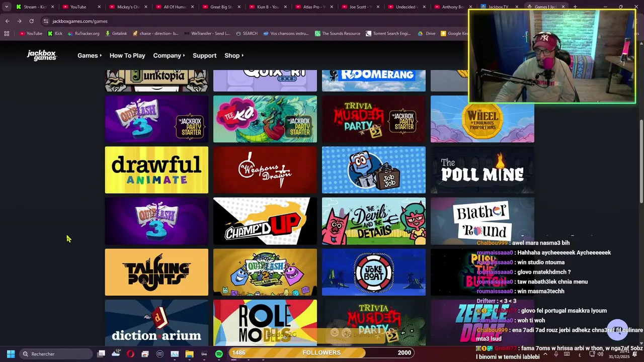Open The Wheel of Enormous Proportions game
The width and height of the screenshot is (644, 362).
(x=482, y=119)
